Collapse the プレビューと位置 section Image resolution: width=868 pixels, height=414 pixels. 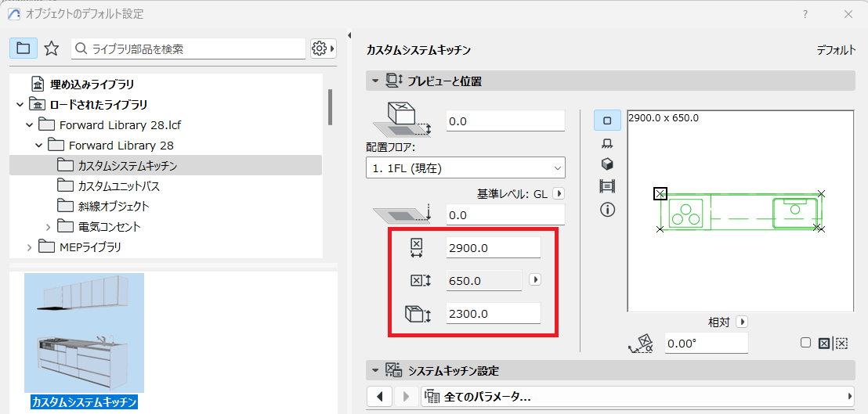pos(375,81)
